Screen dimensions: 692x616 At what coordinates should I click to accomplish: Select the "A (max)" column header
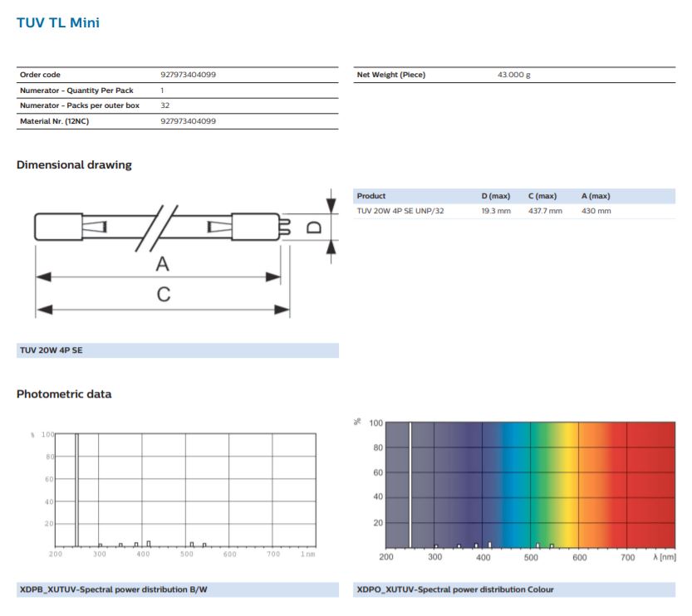(x=596, y=196)
